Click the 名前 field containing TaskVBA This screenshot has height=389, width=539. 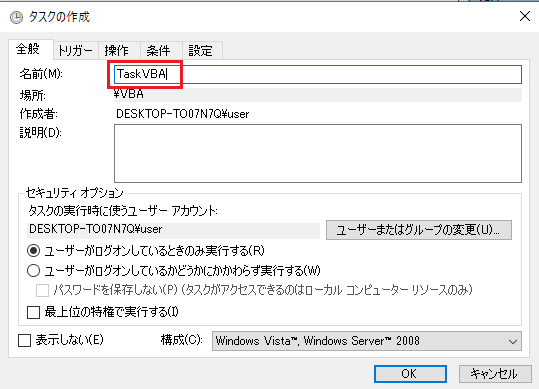point(318,74)
